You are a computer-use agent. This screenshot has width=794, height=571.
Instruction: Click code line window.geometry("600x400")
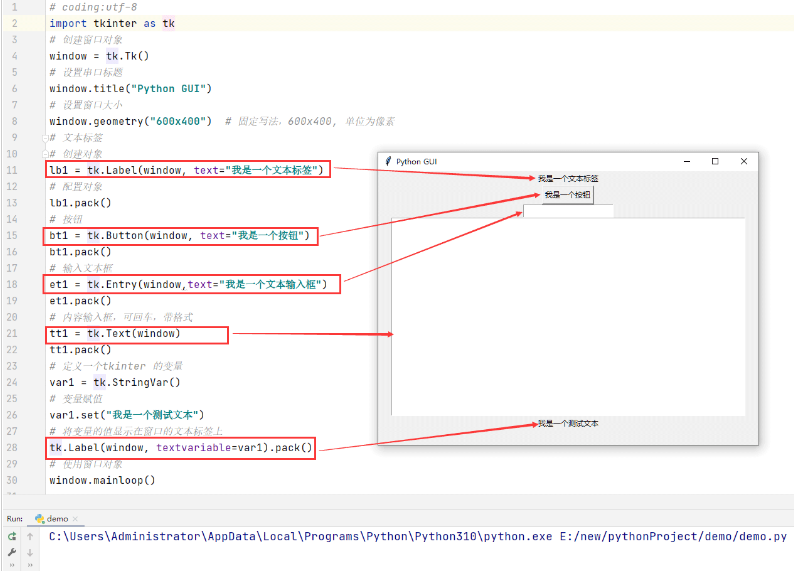tap(131, 121)
